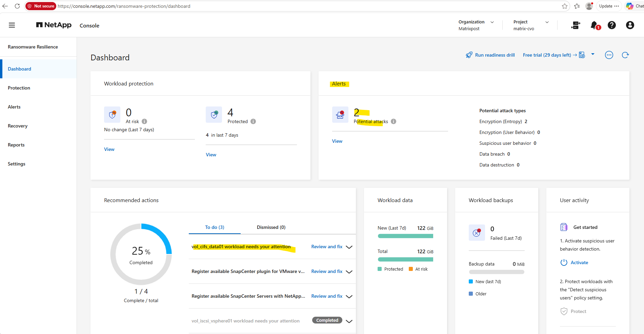Screen dimensions: 644x334
Task: Click the Get started checklist icon
Action: coord(564,227)
